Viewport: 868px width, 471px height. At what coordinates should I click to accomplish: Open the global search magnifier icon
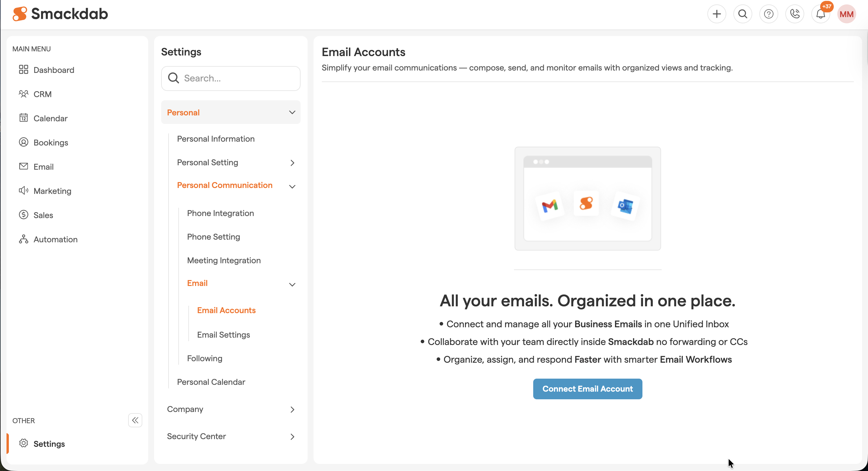[742, 14]
